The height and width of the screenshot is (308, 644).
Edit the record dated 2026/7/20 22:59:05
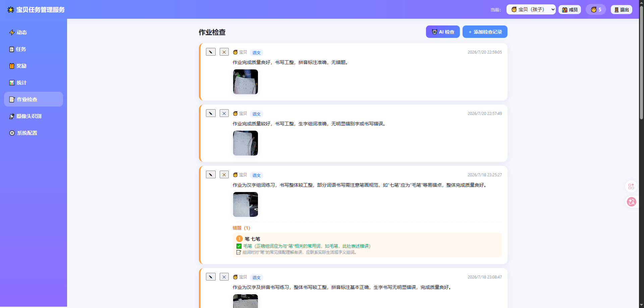click(x=211, y=52)
